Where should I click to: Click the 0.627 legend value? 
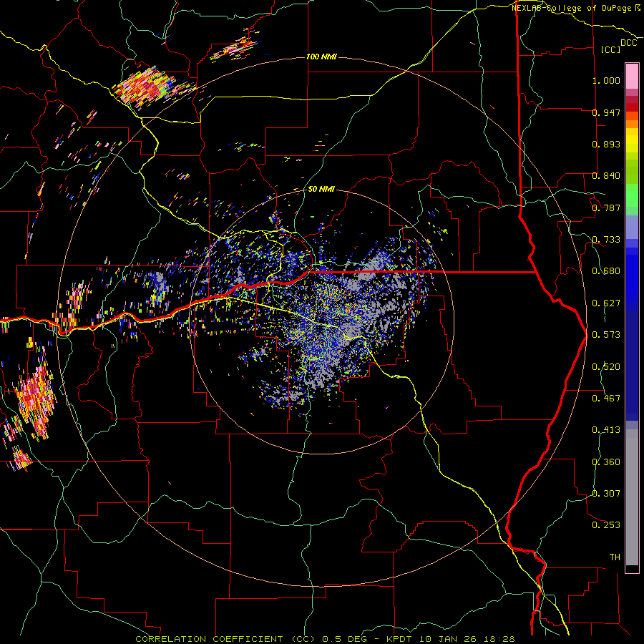coord(606,303)
